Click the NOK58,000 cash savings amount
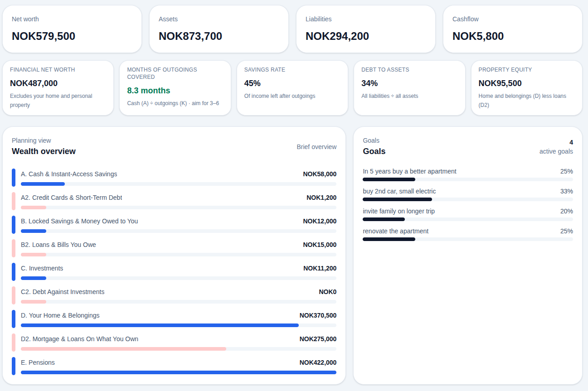588x391 pixels. click(320, 174)
